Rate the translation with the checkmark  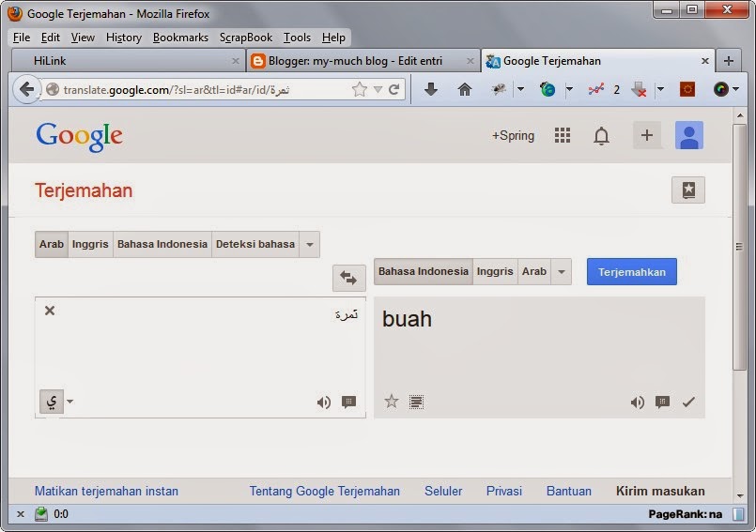click(x=688, y=402)
